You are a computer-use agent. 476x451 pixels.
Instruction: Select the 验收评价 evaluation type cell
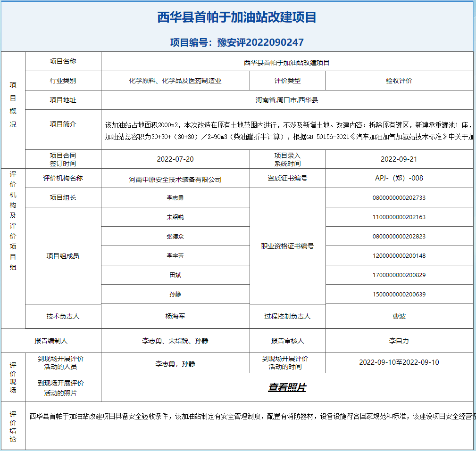tap(399, 81)
